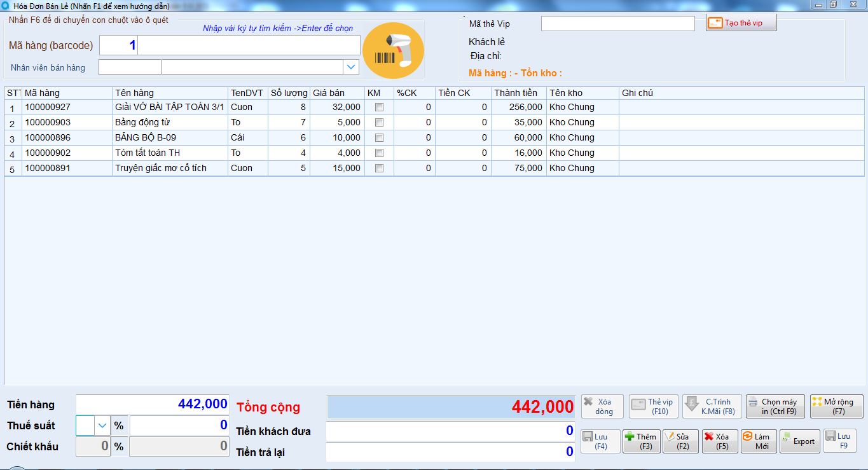
Task: Click the Mã hàng - Tồn kho orange label
Action: click(515, 73)
